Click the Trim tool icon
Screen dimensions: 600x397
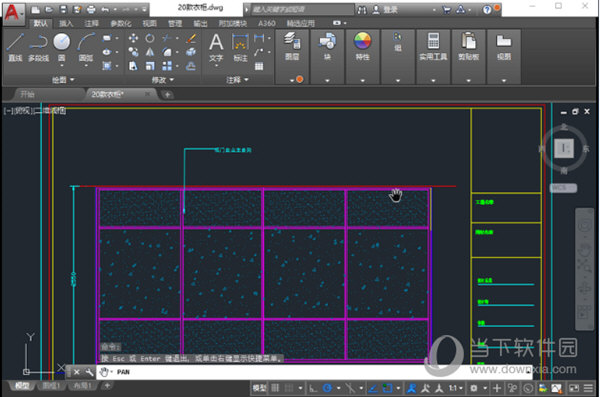click(x=167, y=38)
